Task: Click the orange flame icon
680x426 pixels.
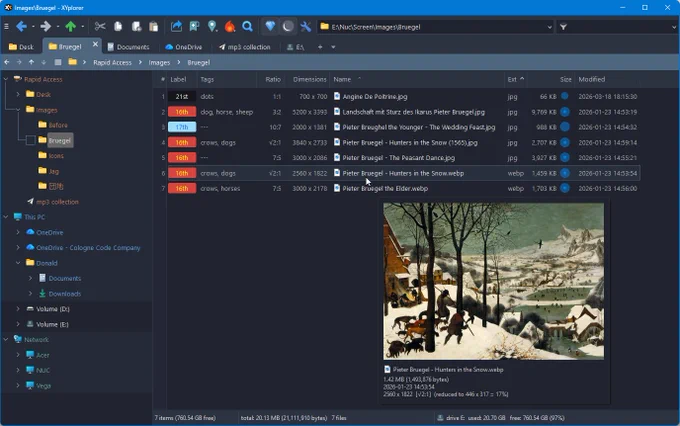Action: 230,27
